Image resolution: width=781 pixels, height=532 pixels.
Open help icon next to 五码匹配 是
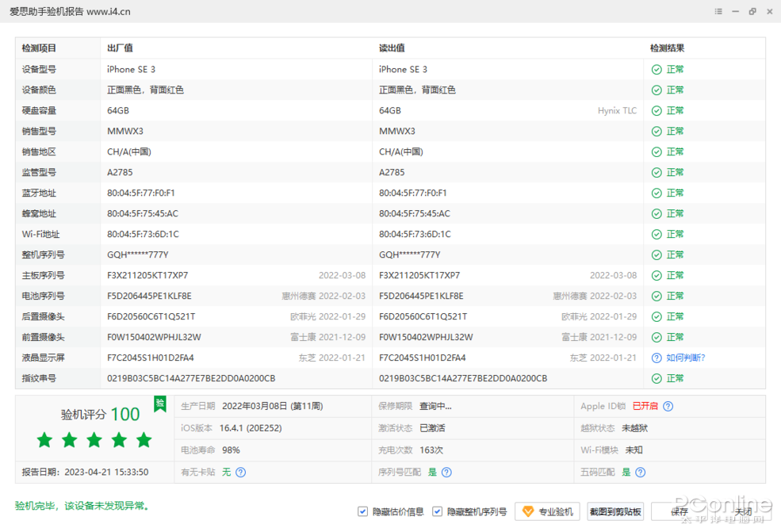pos(641,473)
